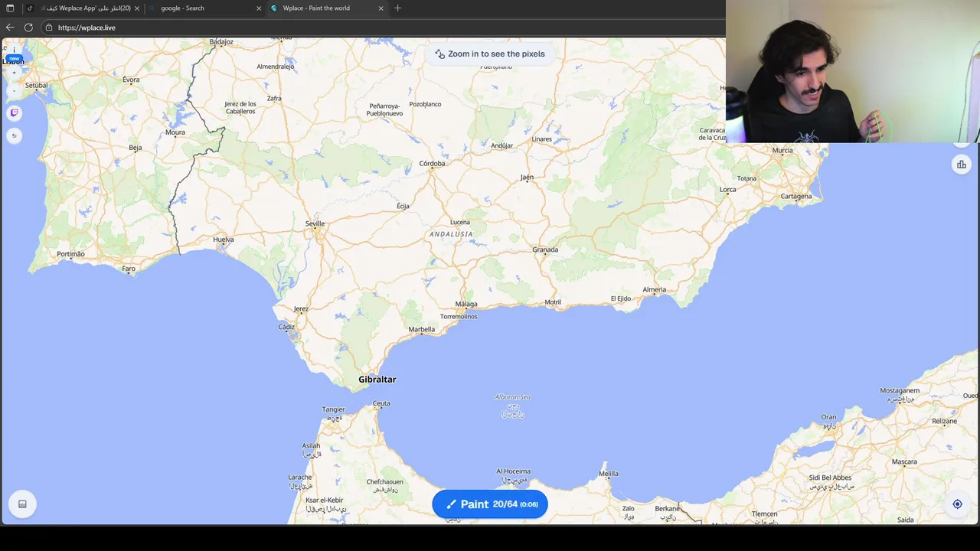Viewport: 980px width, 551px height.
Task: Click the Faro city label
Action: (129, 269)
